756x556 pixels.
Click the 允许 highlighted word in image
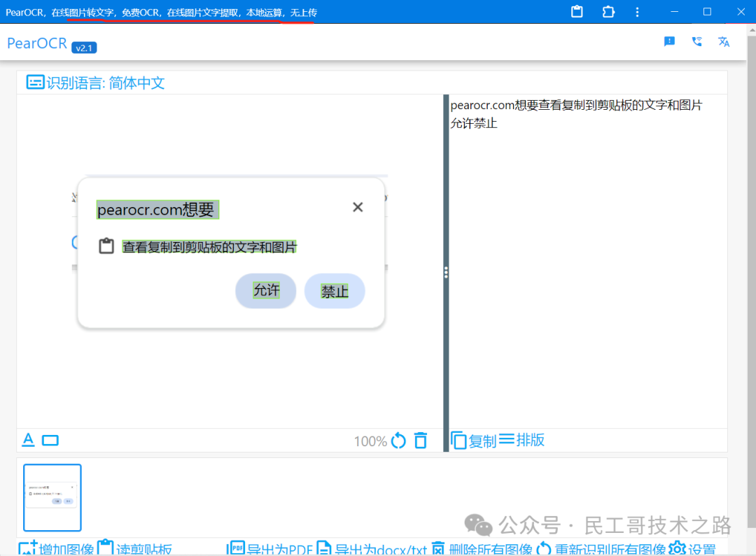[266, 290]
